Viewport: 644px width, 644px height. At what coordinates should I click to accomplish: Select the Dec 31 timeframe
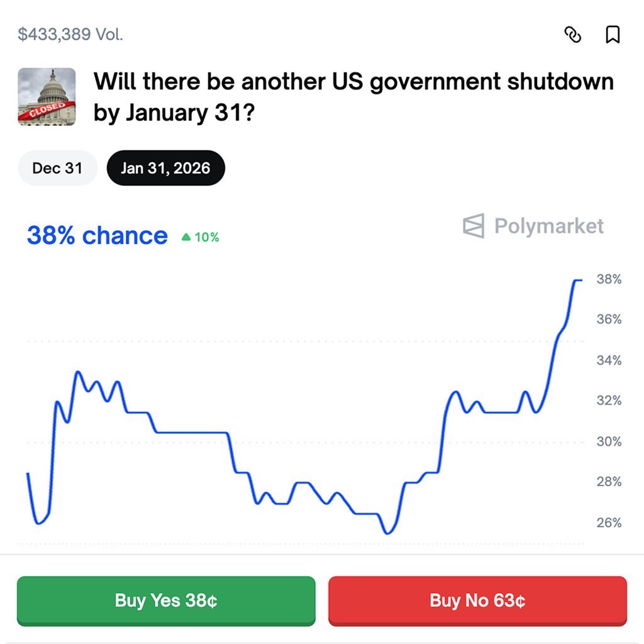click(57, 167)
